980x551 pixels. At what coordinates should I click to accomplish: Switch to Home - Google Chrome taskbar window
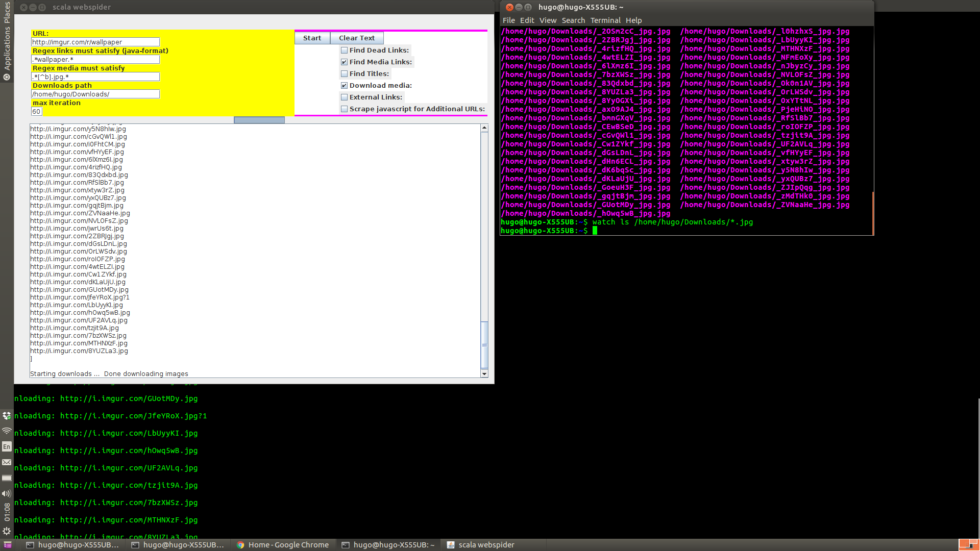pos(283,545)
